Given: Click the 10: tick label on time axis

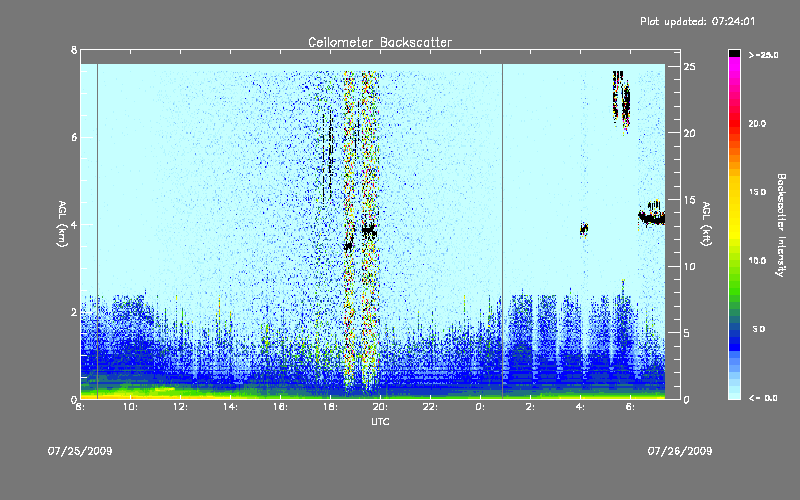Looking at the screenshot, I should (131, 407).
